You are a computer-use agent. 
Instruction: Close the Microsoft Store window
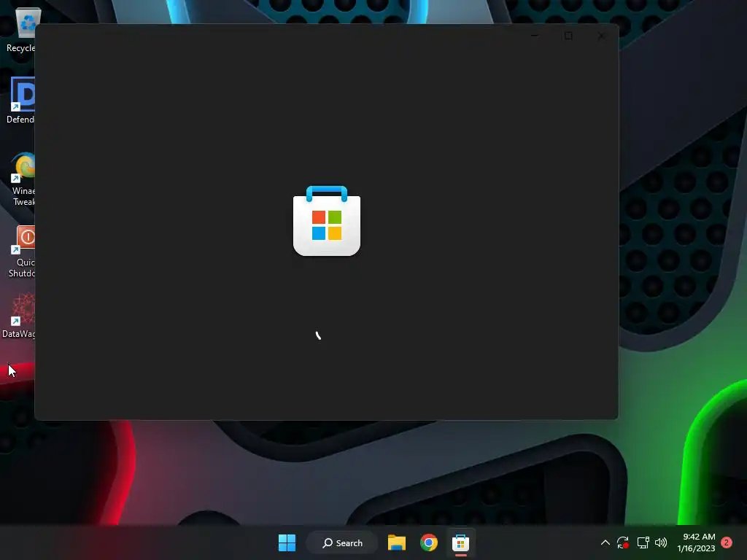point(601,36)
